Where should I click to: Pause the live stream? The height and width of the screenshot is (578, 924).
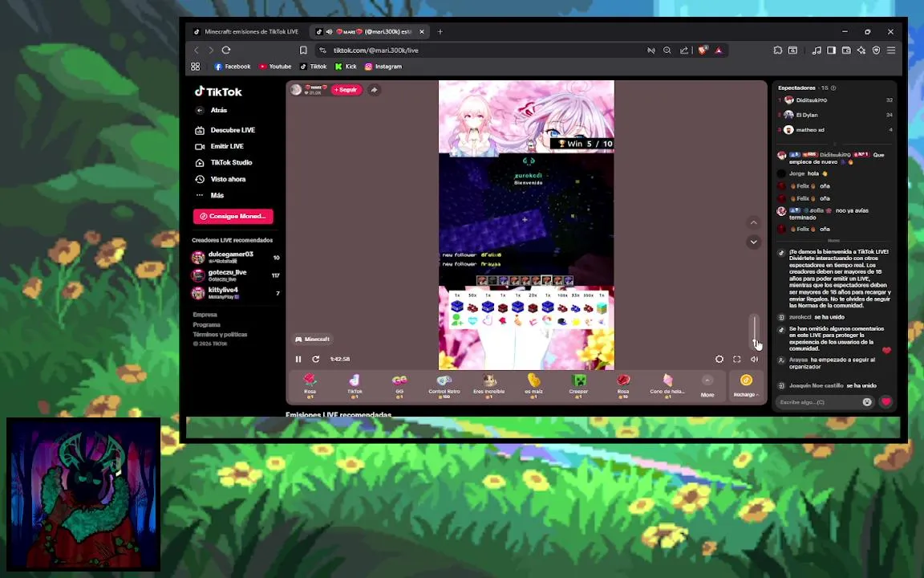(298, 359)
